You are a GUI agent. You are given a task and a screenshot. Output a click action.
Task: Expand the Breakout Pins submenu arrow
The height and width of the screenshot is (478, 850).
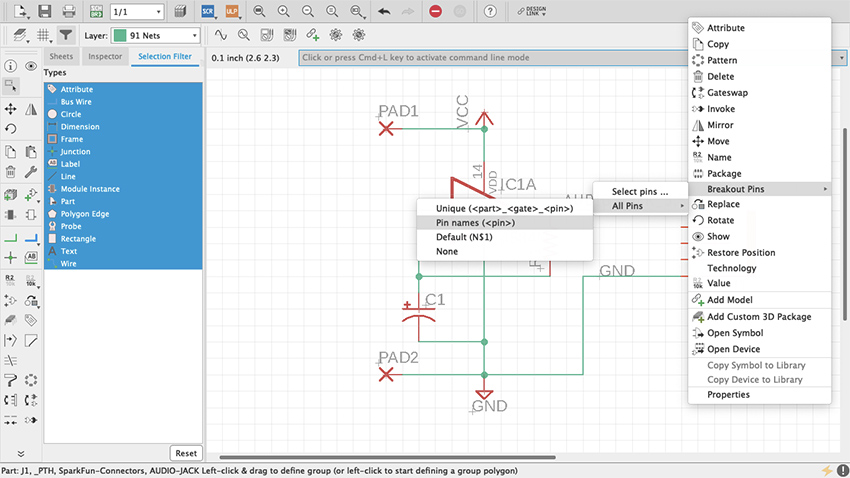point(825,189)
